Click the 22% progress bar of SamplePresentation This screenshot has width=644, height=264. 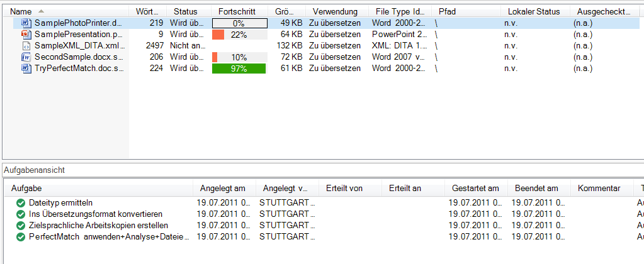point(239,35)
